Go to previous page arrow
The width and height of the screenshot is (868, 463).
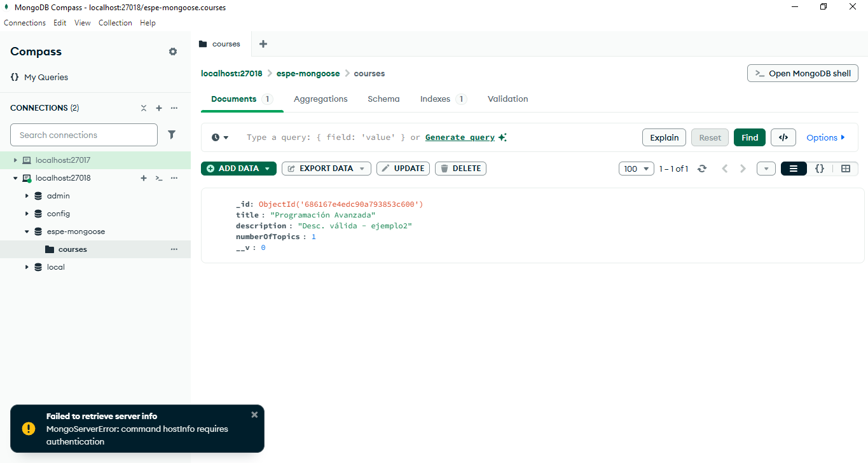pyautogui.click(x=724, y=169)
